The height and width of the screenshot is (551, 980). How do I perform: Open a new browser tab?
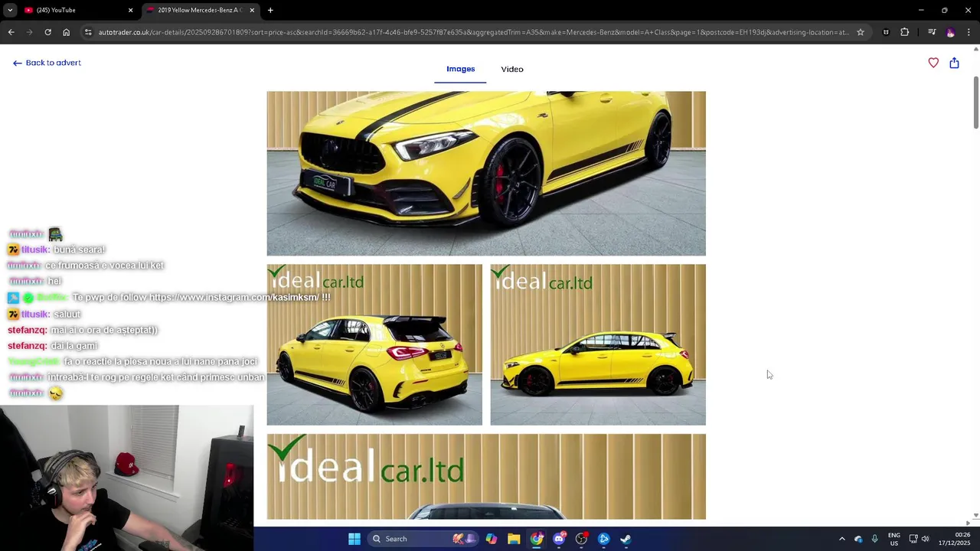(x=270, y=10)
